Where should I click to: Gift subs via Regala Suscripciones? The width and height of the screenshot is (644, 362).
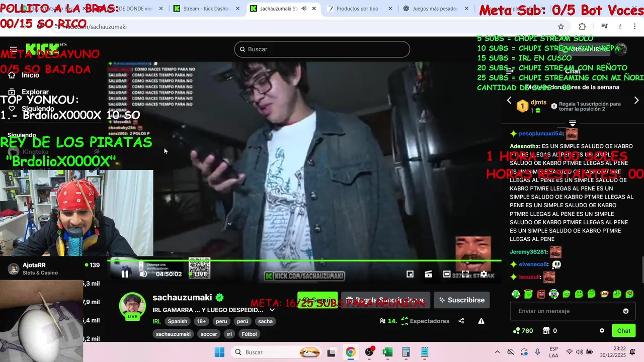tap(385, 300)
